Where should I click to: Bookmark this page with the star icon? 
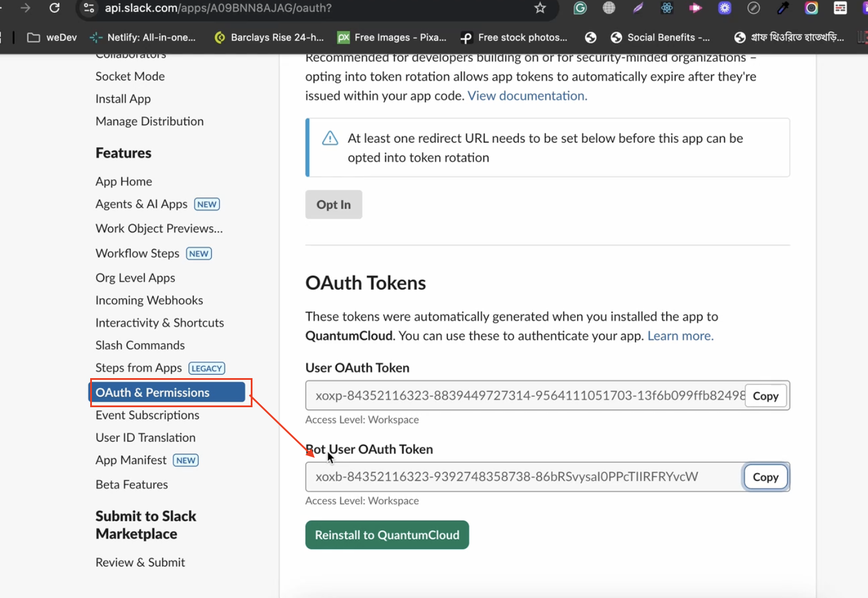coord(540,8)
